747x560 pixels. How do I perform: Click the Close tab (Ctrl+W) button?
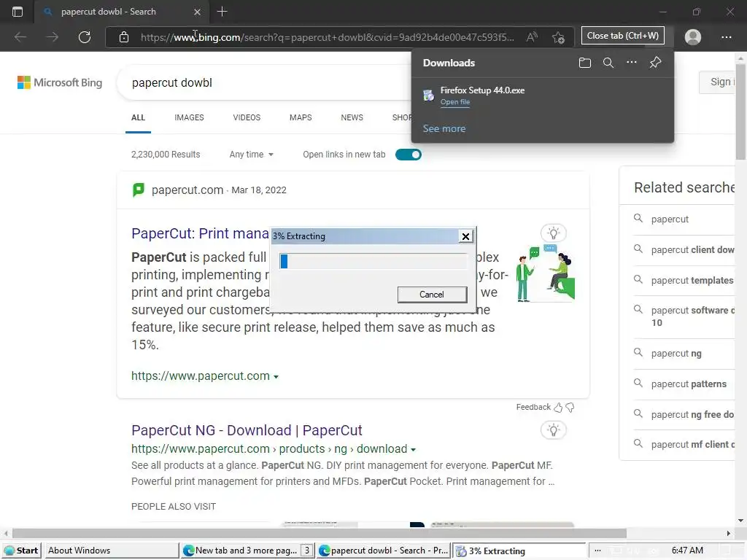pyautogui.click(x=623, y=36)
